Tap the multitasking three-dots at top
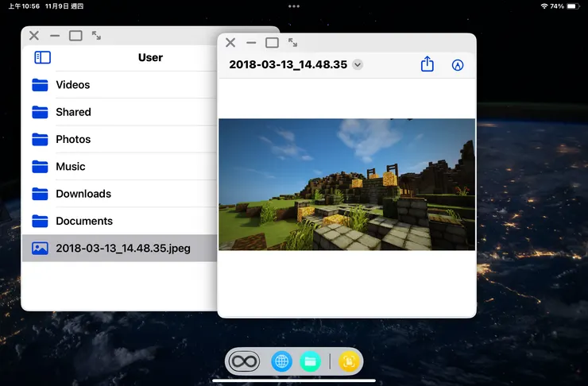 click(x=294, y=6)
